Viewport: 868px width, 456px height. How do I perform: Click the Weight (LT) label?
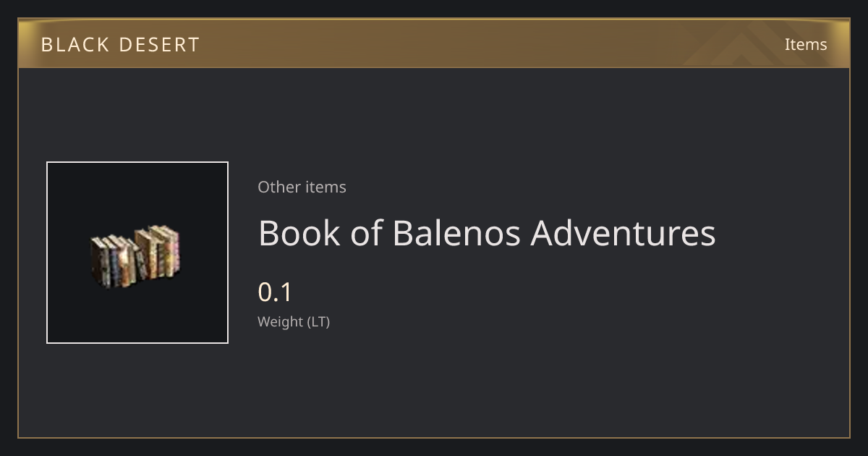click(294, 322)
